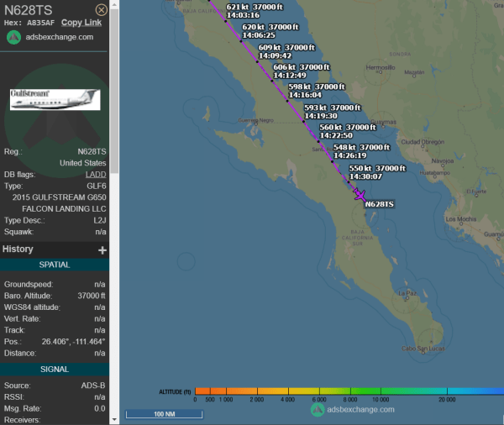This screenshot has height=425, width=504.
Task: Click the Copy Link link
Action: 82,23
